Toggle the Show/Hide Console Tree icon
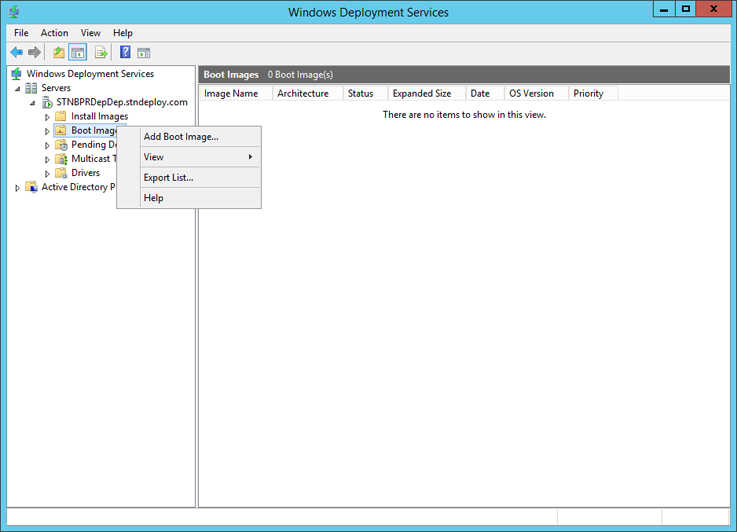Viewport: 737px width, 532px height. pos(77,52)
